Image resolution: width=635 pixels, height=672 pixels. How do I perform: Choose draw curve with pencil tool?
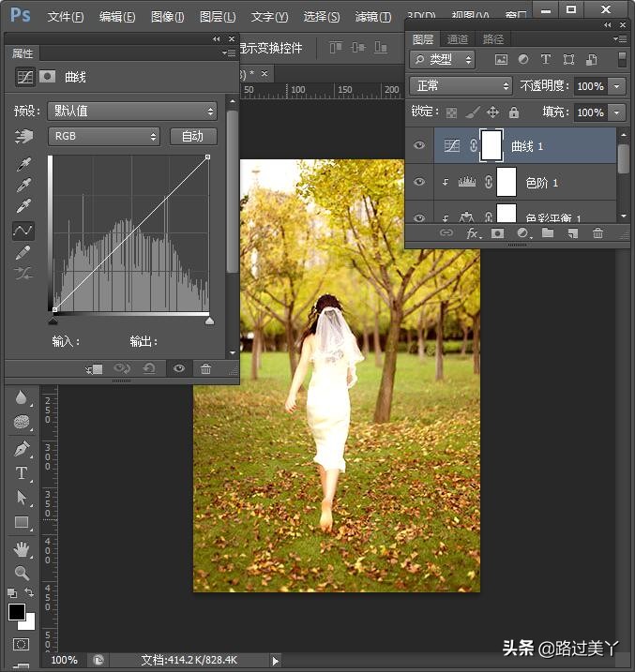23,252
